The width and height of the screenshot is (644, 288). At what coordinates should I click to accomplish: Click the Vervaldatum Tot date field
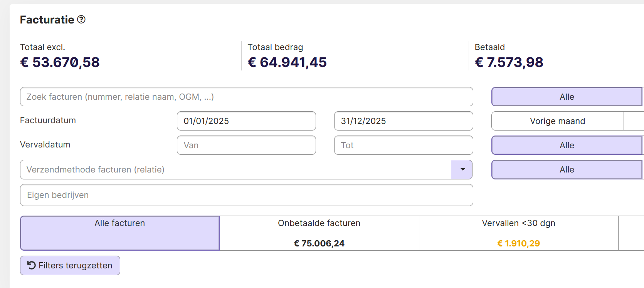[404, 145]
